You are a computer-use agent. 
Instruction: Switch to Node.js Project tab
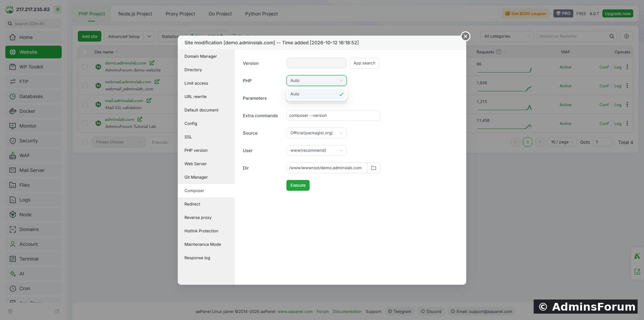[135, 14]
